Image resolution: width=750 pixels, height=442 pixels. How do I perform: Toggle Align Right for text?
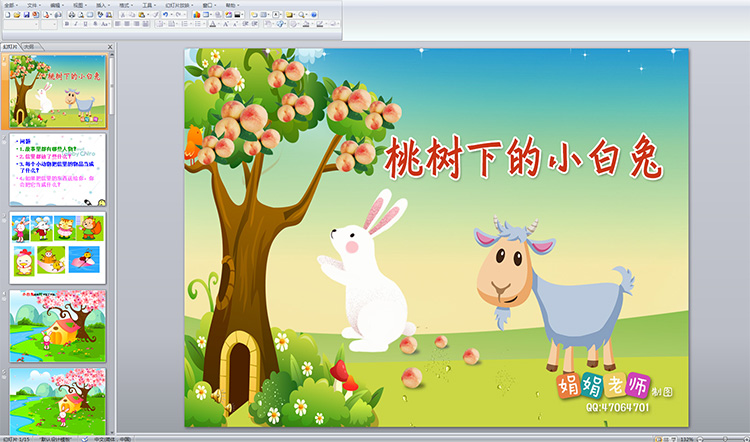coord(137,24)
